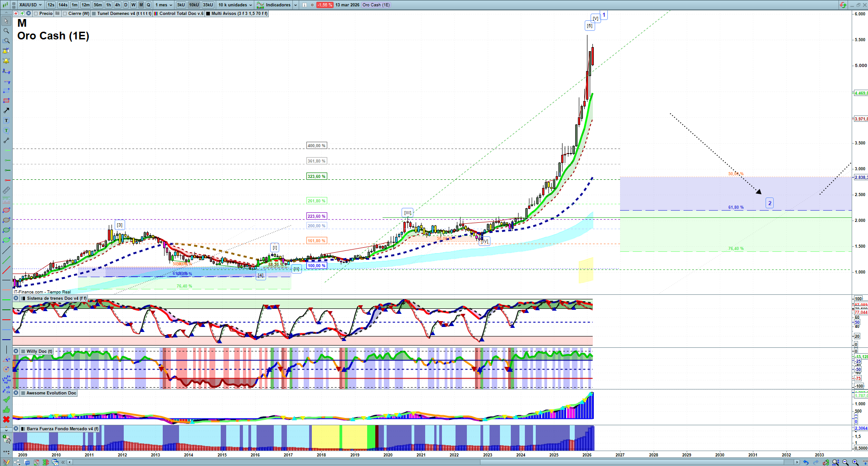Click the share icon in bottom toolbar

click(x=17, y=462)
